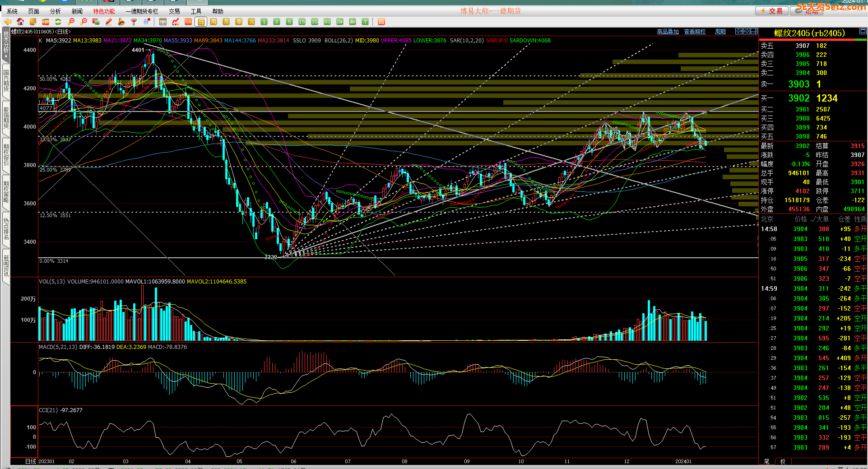Switch to 期权报价 side tab
Viewport: 868px width, 469px height.
tap(6, 155)
